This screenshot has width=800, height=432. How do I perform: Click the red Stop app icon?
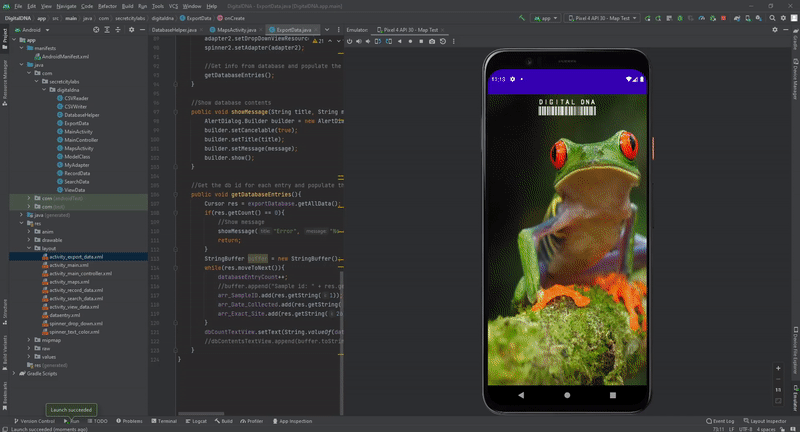[723, 18]
